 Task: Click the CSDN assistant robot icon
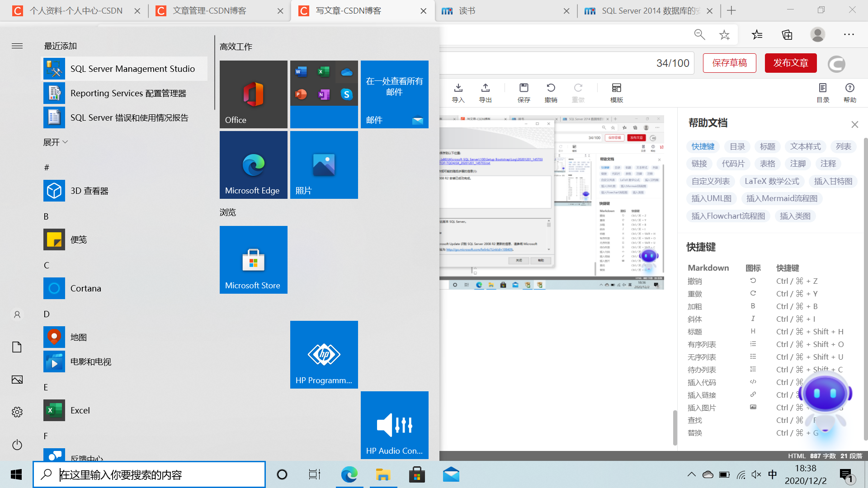coord(826,401)
